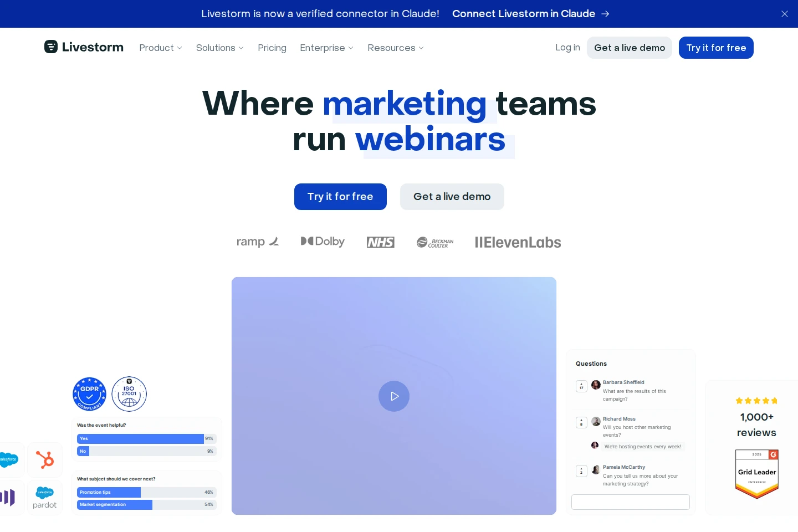Screen dimensions: 798x532
Task: Open the Pricing page
Action: point(272,48)
